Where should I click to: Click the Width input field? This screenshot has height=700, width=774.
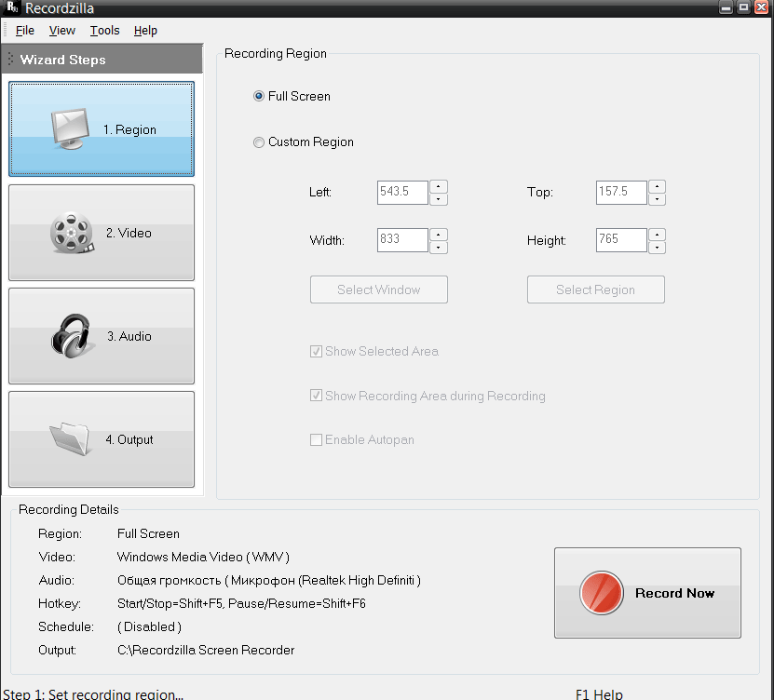pyautogui.click(x=402, y=240)
